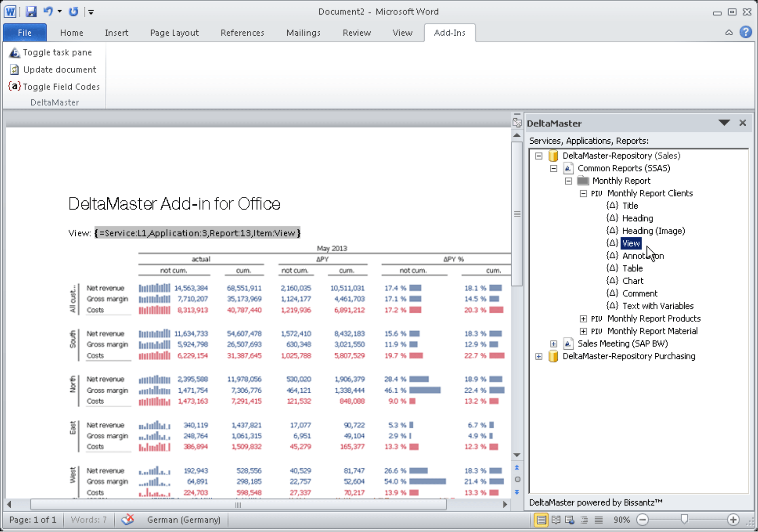Image resolution: width=758 pixels, height=532 pixels.
Task: Expand DeltaMaster-Repository Purchasing node
Action: 539,357
